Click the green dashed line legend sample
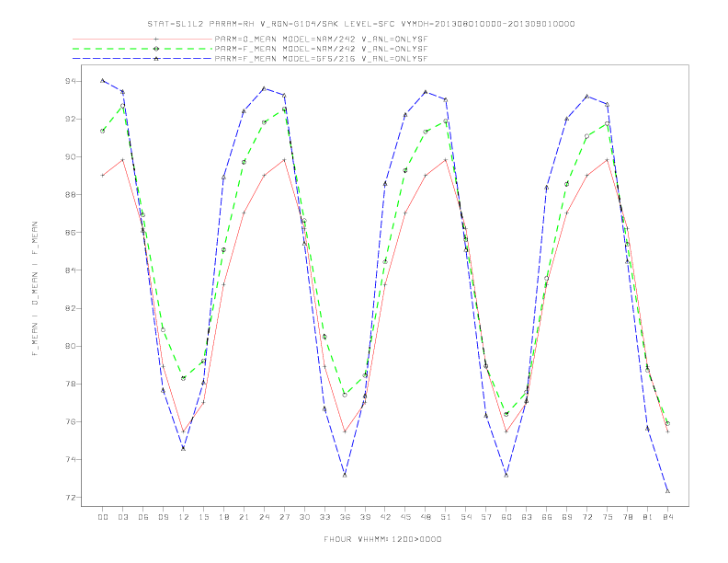Image resolution: width=728 pixels, height=563 pixels. [142, 49]
